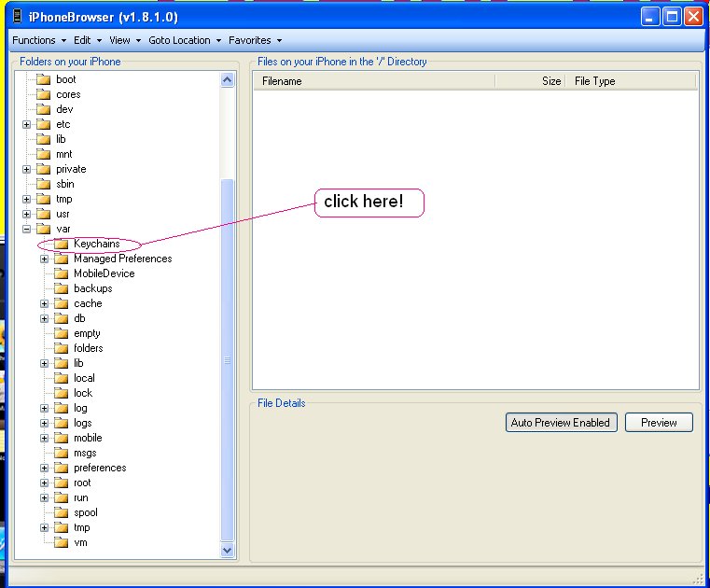This screenshot has height=588, width=710.
Task: Select the usr folder label
Action: click(63, 215)
